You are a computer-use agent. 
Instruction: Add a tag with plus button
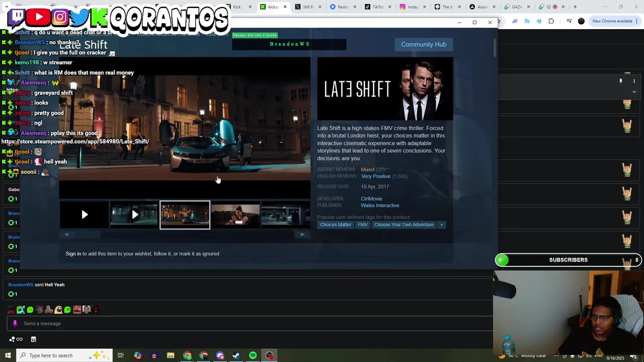pyautogui.click(x=442, y=225)
